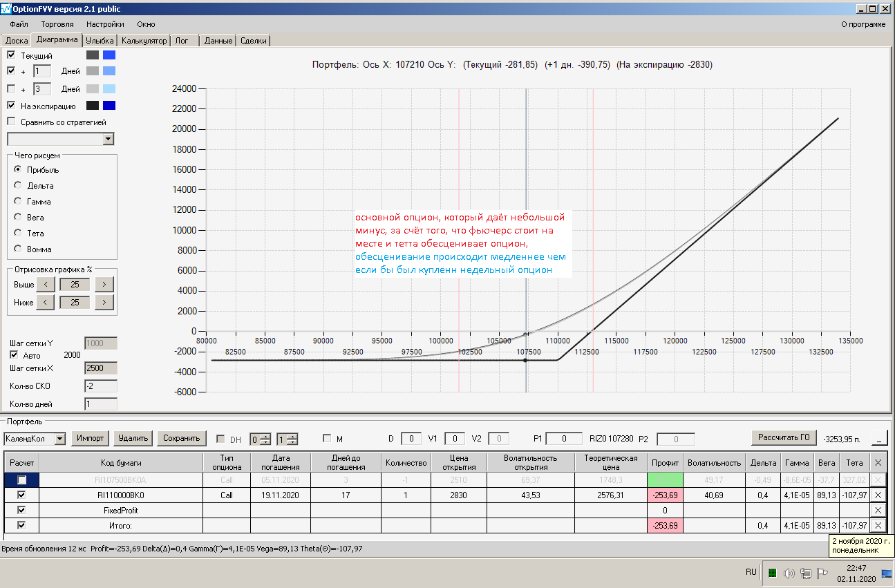Select the Гамма radio button

tap(18, 201)
